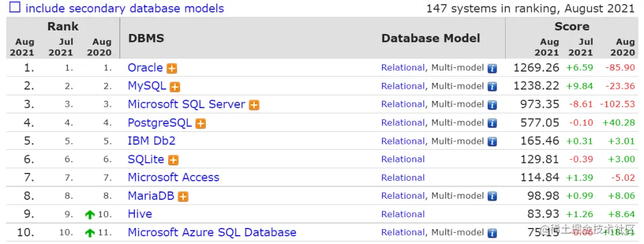Open the Microsoft Access link
The image size is (644, 244).
pos(173,178)
